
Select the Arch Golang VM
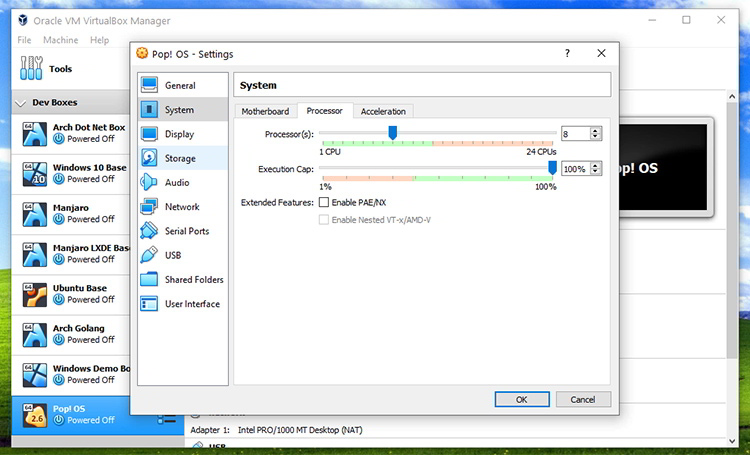click(x=71, y=334)
